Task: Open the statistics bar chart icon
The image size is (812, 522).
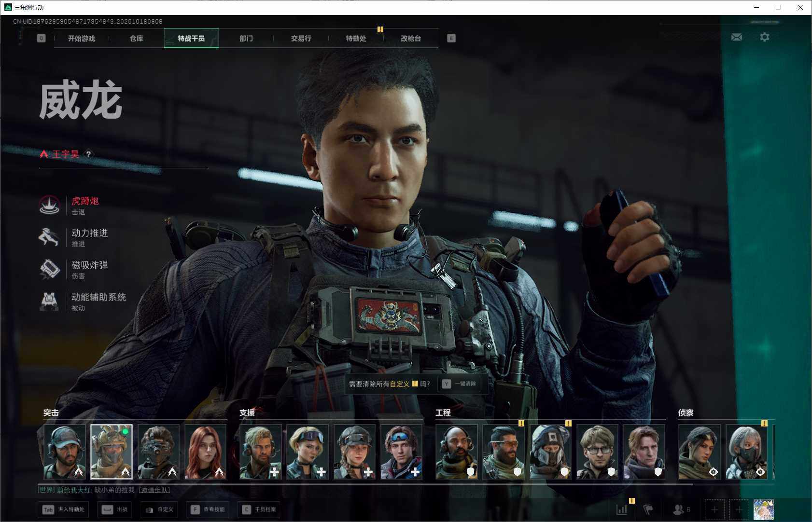Action: click(x=622, y=509)
